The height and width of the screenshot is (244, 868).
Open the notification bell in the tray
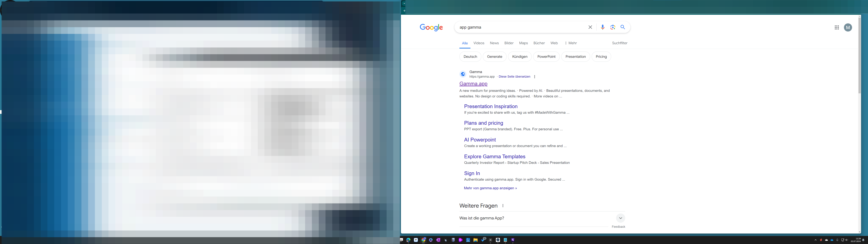click(x=863, y=240)
